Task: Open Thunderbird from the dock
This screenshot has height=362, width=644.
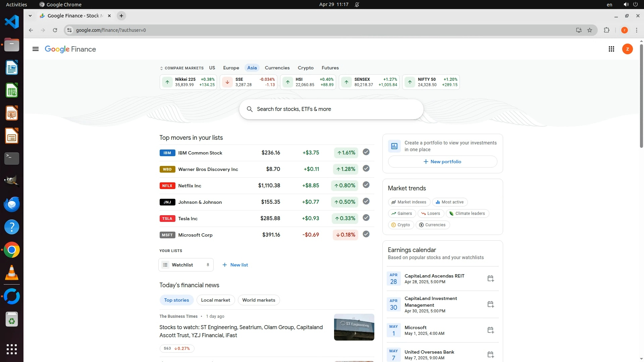Action: pyautogui.click(x=12, y=204)
